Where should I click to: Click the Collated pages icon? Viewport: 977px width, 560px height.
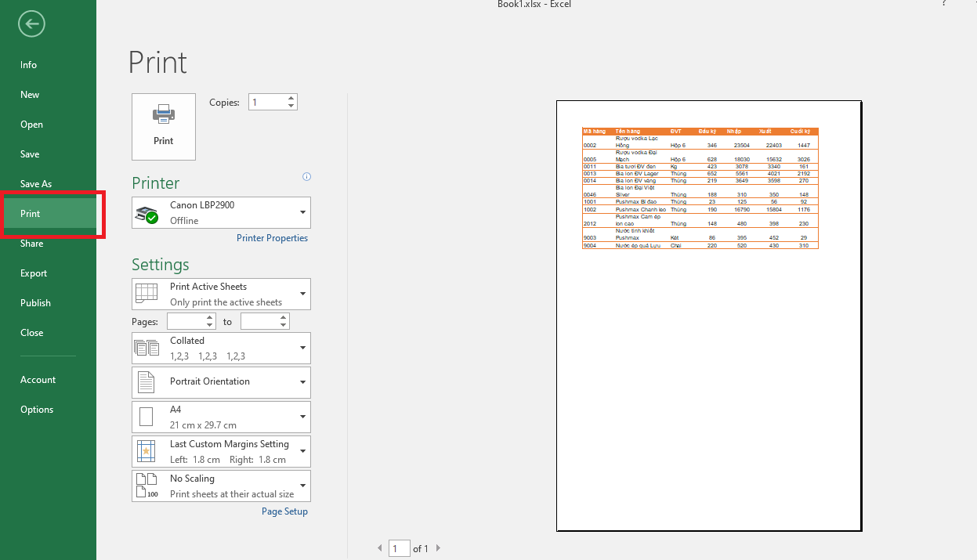point(147,348)
